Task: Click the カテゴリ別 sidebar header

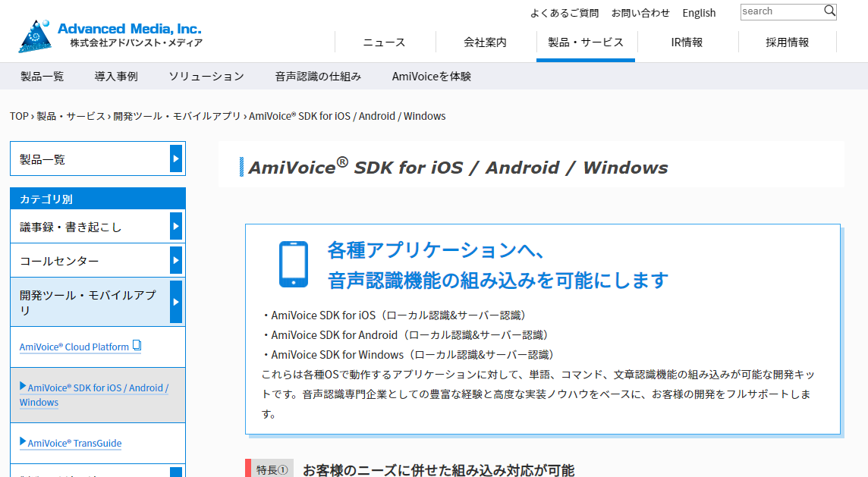Action: click(98, 199)
